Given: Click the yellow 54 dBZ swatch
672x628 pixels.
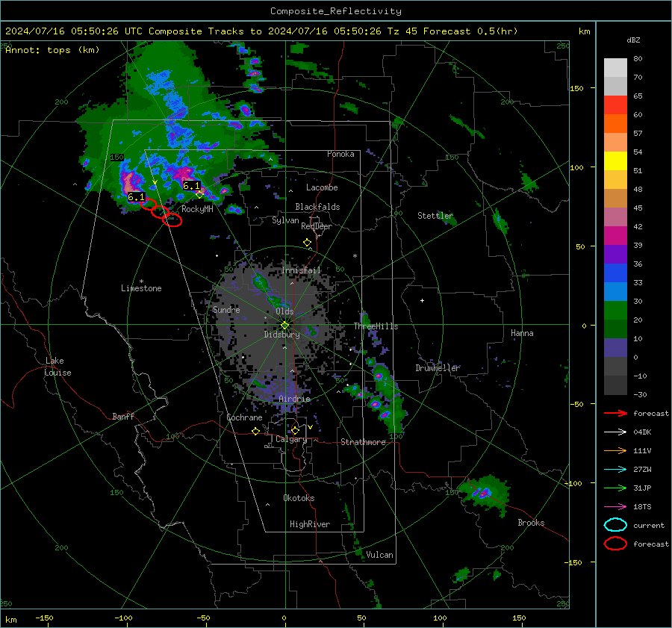Looking at the screenshot, I should (x=615, y=161).
